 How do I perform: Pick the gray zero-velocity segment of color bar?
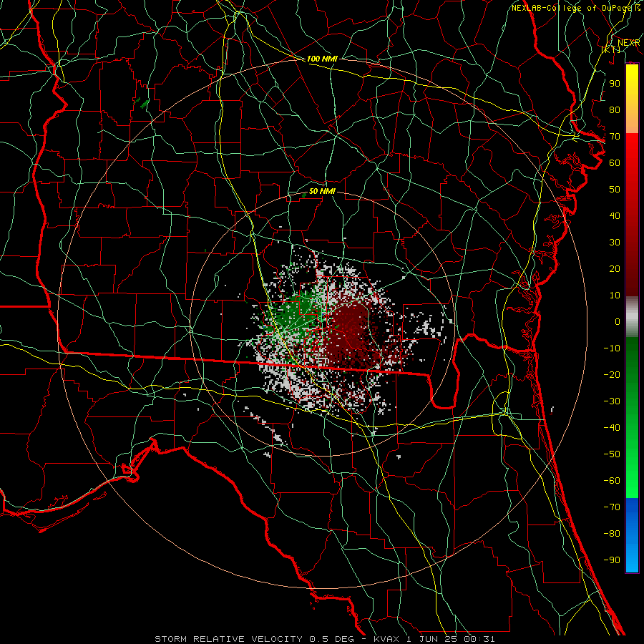632,317
